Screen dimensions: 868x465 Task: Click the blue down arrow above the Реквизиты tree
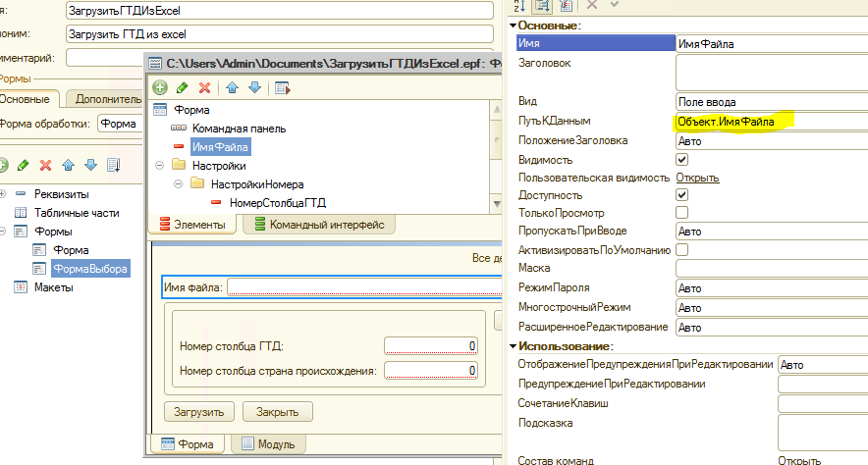90,165
